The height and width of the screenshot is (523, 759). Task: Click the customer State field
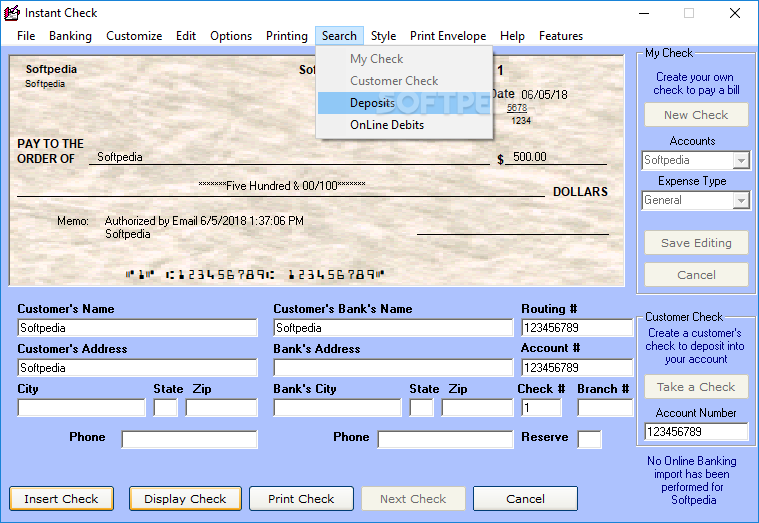tap(166, 408)
